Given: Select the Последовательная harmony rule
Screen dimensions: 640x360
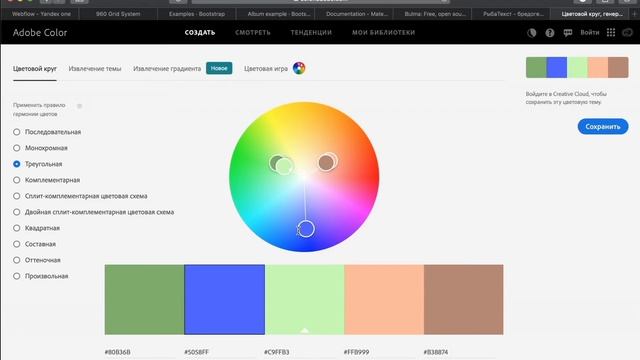Looking at the screenshot, I should (x=47, y=132).
